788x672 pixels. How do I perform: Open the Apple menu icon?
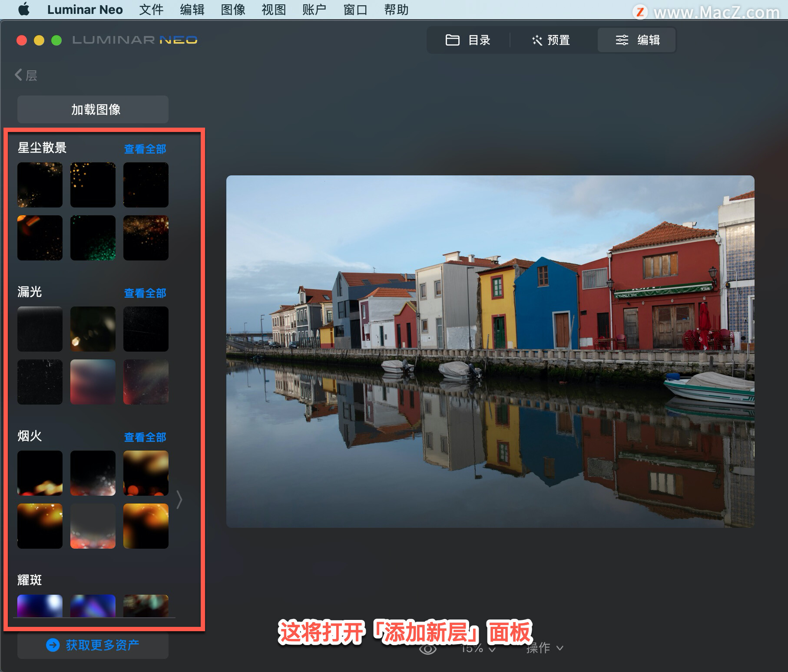(x=24, y=9)
